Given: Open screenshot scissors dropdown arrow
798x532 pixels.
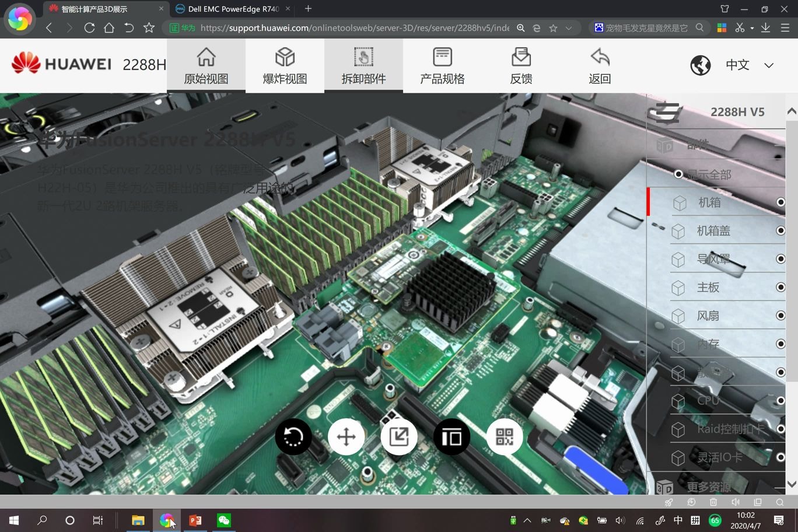Looking at the screenshot, I should [752, 27].
